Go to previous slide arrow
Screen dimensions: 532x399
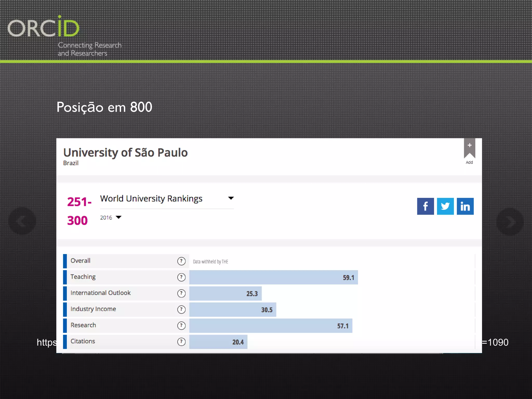pos(22,221)
